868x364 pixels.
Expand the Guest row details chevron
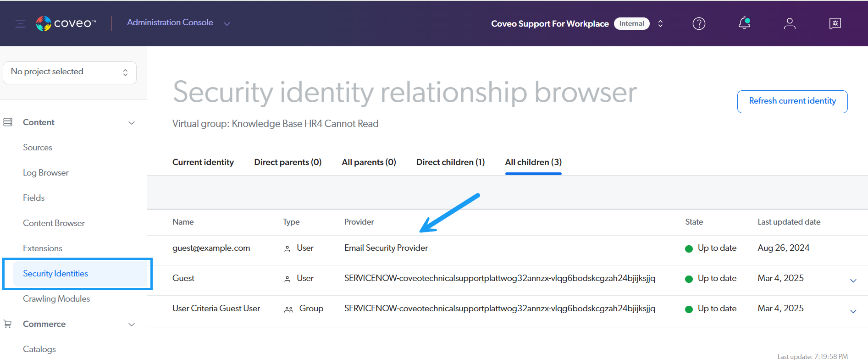click(x=853, y=281)
